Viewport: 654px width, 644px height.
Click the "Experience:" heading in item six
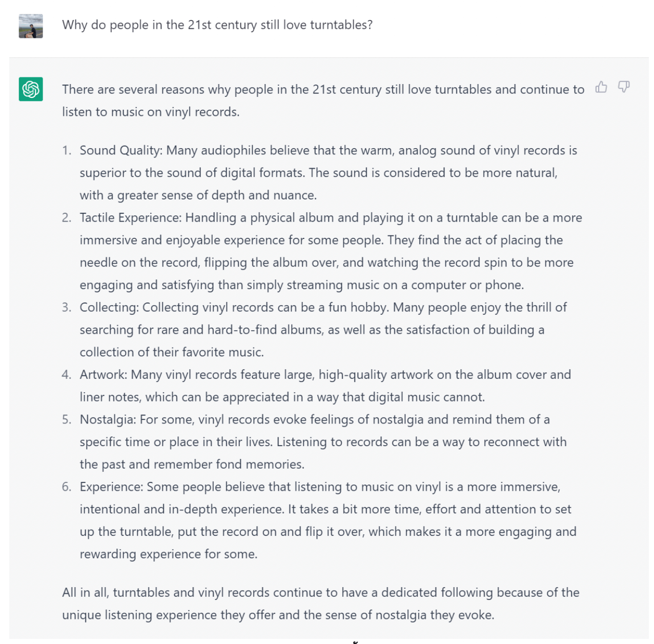point(112,487)
